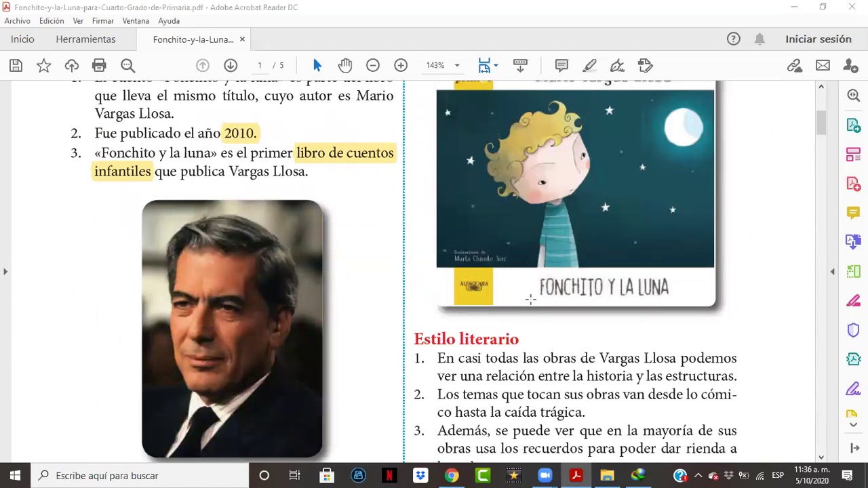This screenshot has width=868, height=488.
Task: Select the highlight text pen tool
Action: coord(589,66)
